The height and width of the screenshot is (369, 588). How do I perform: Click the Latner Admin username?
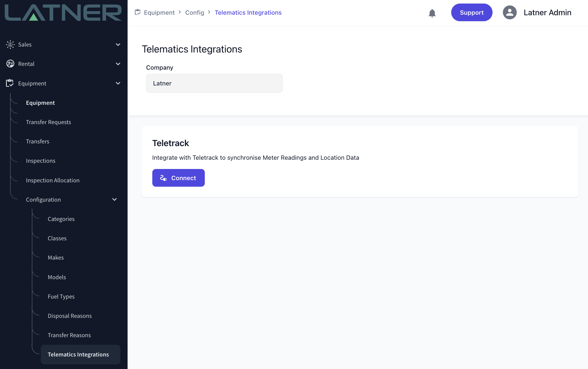point(547,13)
